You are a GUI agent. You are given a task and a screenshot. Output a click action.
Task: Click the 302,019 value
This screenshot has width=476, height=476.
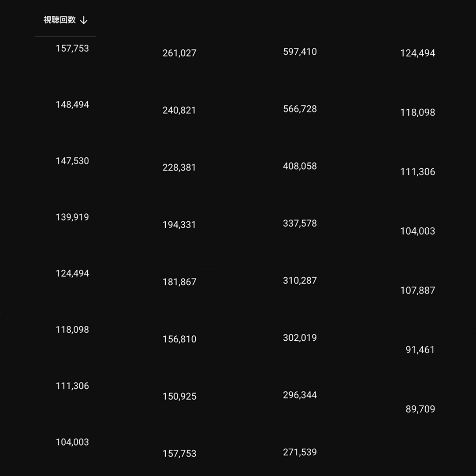click(300, 338)
